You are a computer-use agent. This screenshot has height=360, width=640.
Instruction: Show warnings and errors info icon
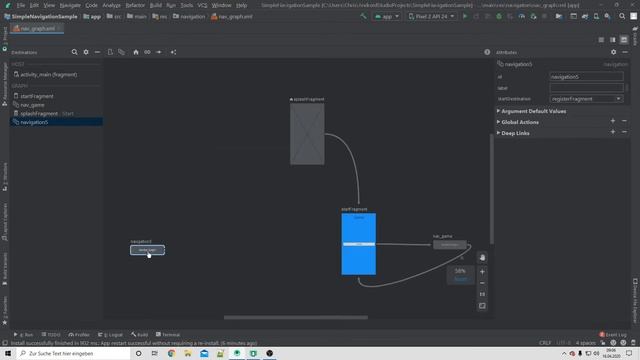[x=487, y=52]
